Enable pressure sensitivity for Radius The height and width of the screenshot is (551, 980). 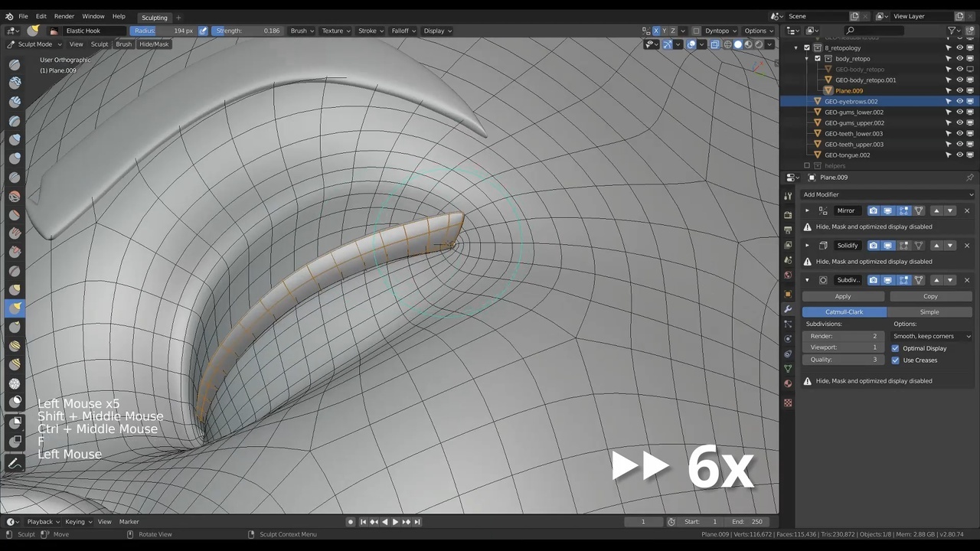tap(203, 31)
